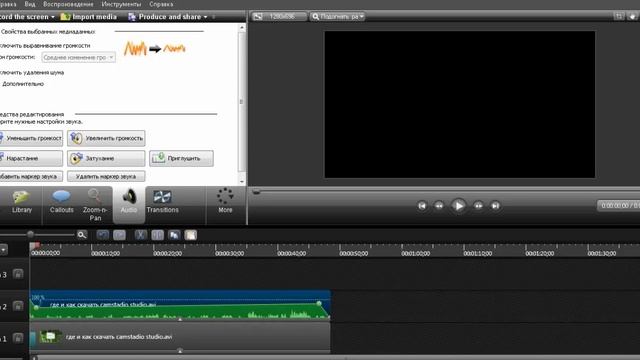640x360 pixels.
Task: Select video clip on track 1
Action: (x=180, y=337)
